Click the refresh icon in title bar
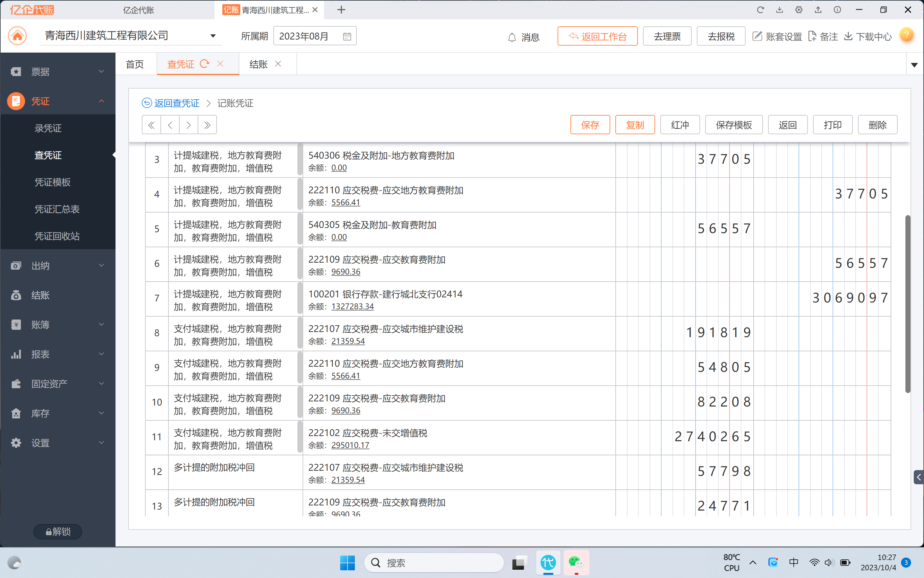924x578 pixels. (760, 10)
